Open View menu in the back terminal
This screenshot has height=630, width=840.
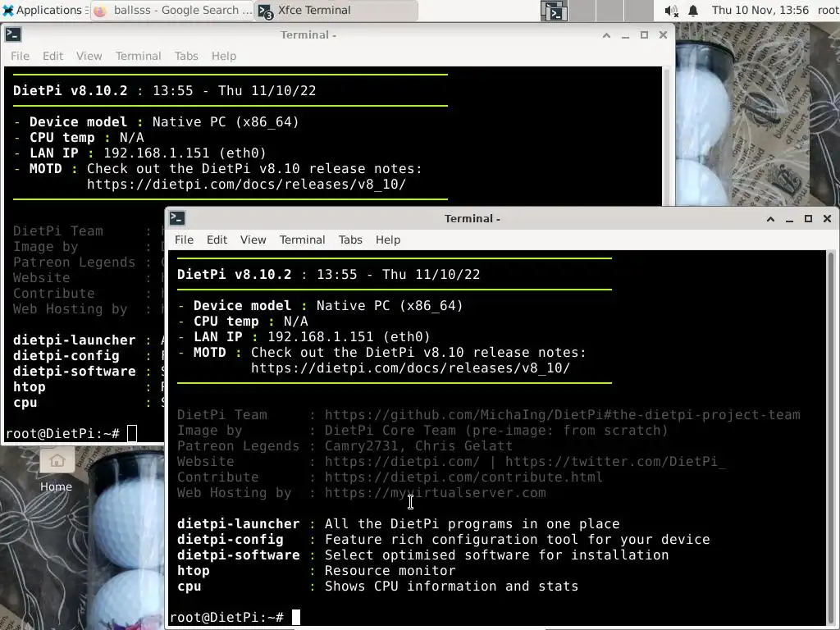89,56
